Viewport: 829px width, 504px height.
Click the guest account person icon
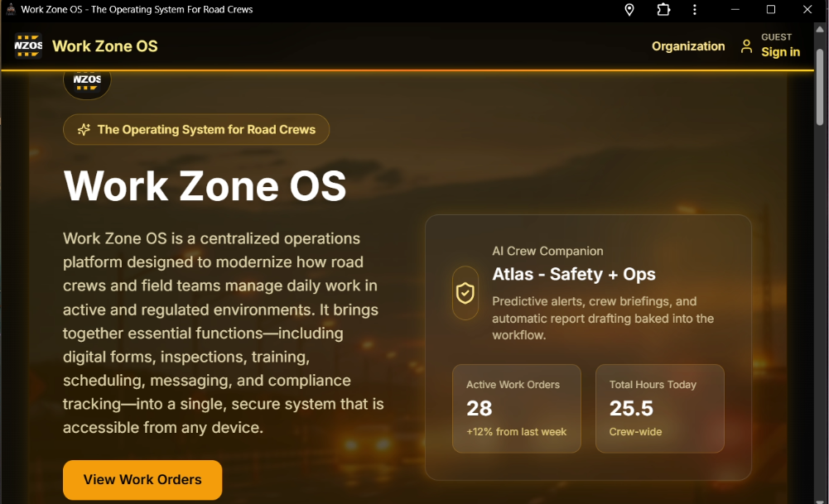(x=746, y=46)
